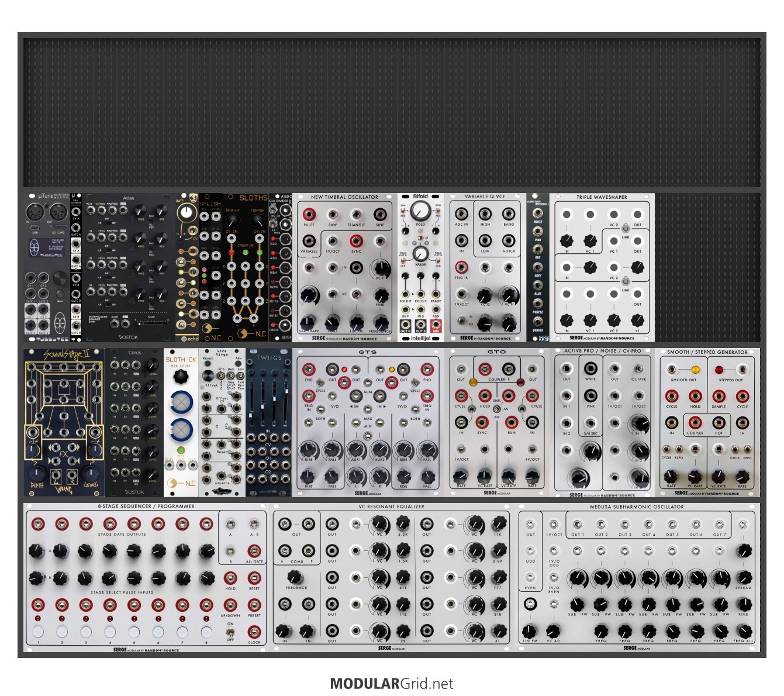Click the SYNC jack on the GTO
The height and width of the screenshot is (696, 784).
coord(482,422)
